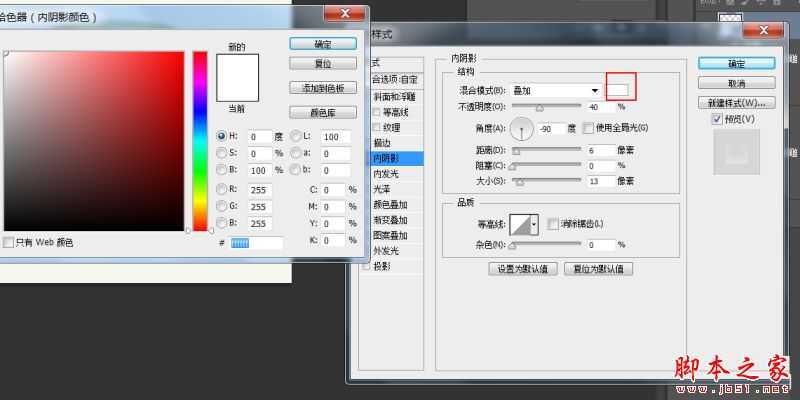800x400 pixels.
Task: Select 内发光 (Inner Glow) in styles list
Action: [x=386, y=173]
